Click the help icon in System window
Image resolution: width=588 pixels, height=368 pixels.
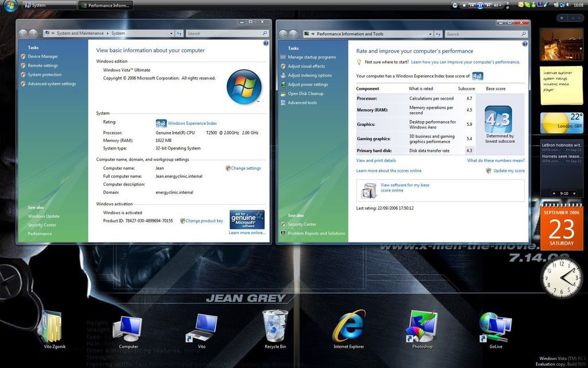pyautogui.click(x=266, y=43)
